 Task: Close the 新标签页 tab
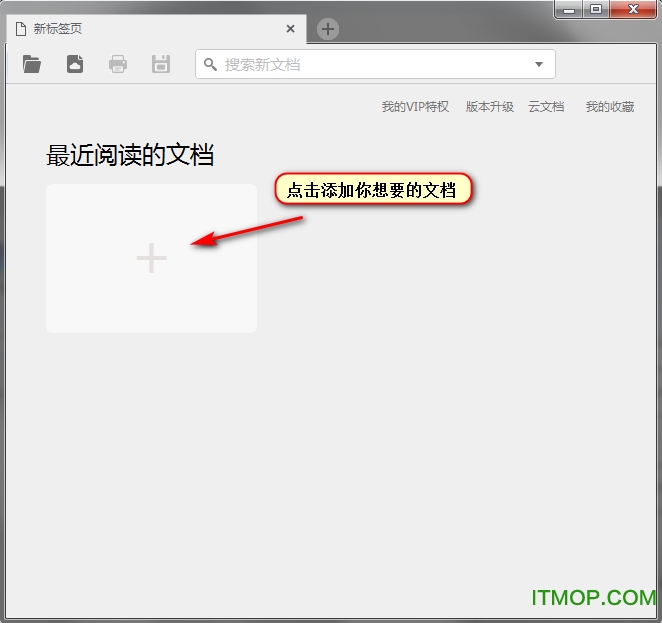pos(290,29)
